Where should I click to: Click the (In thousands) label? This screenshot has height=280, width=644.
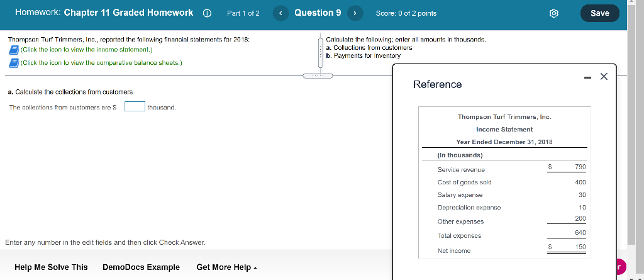click(460, 155)
